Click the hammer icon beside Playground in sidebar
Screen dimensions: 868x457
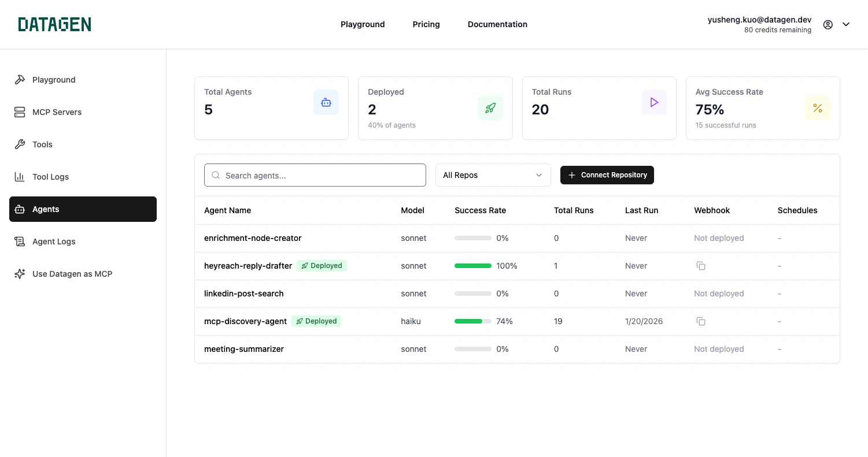click(20, 80)
